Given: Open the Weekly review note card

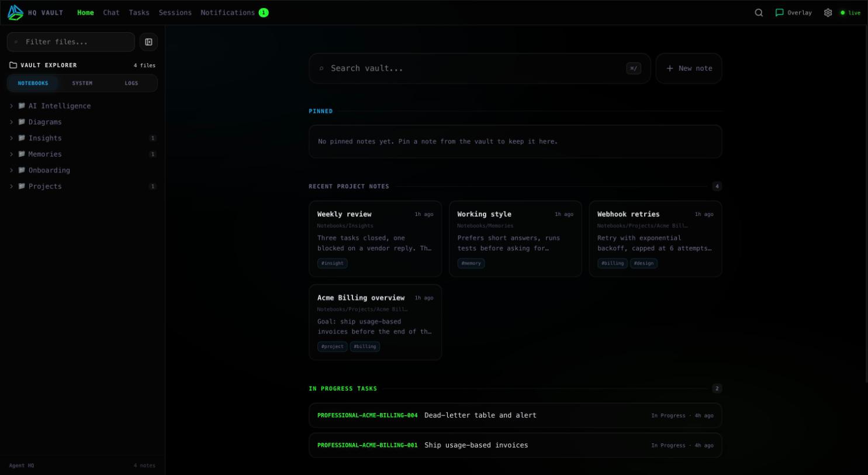Looking at the screenshot, I should (375, 239).
